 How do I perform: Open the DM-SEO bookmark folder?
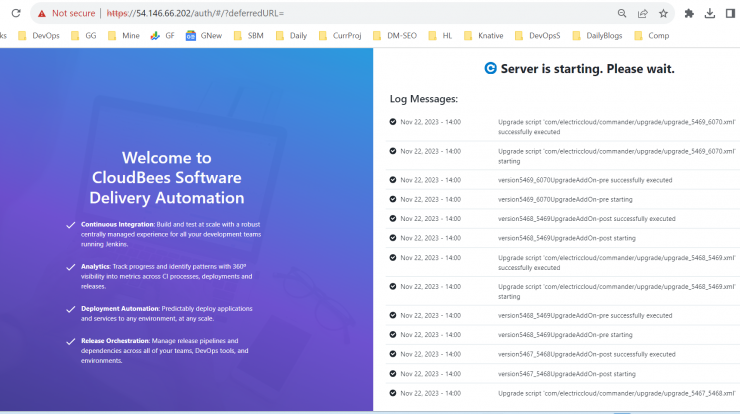395,36
